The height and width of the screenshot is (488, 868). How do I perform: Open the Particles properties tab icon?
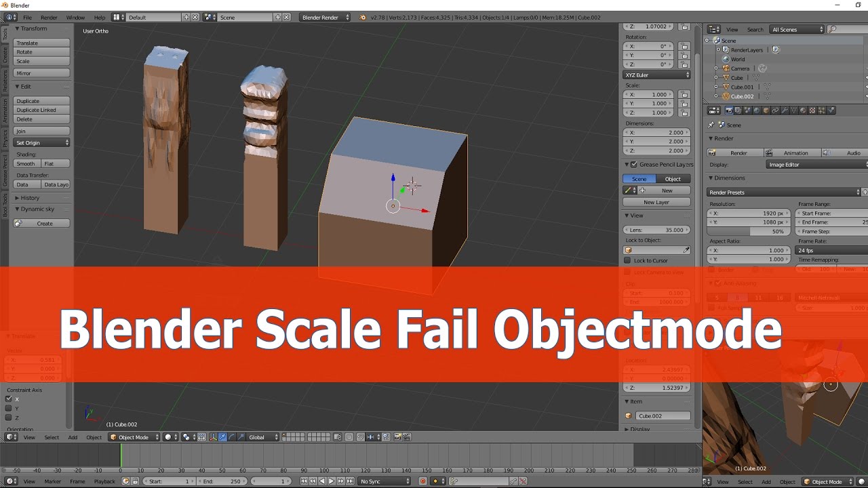click(822, 110)
